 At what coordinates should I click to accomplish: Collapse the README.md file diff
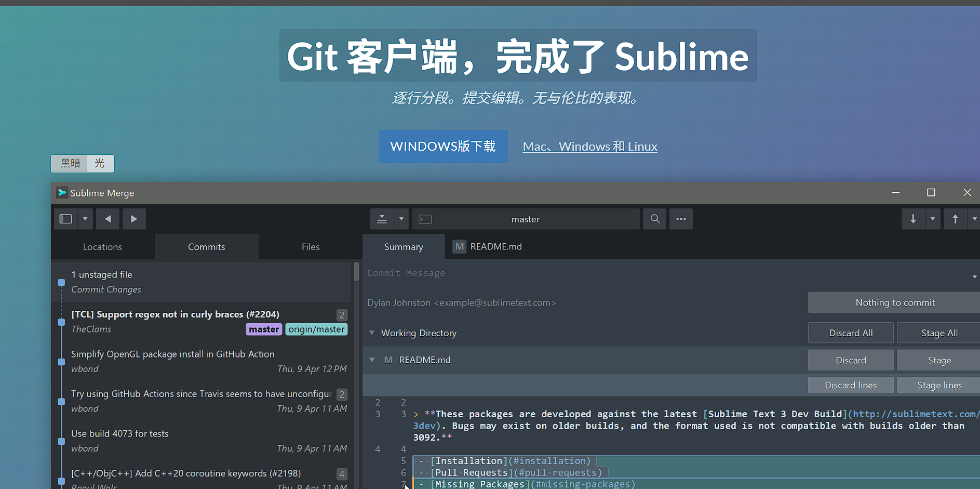click(x=372, y=360)
